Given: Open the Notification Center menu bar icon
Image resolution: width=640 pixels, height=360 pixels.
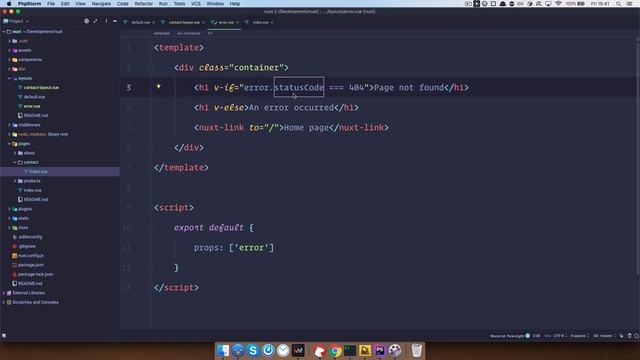Looking at the screenshot, I should coord(630,4).
